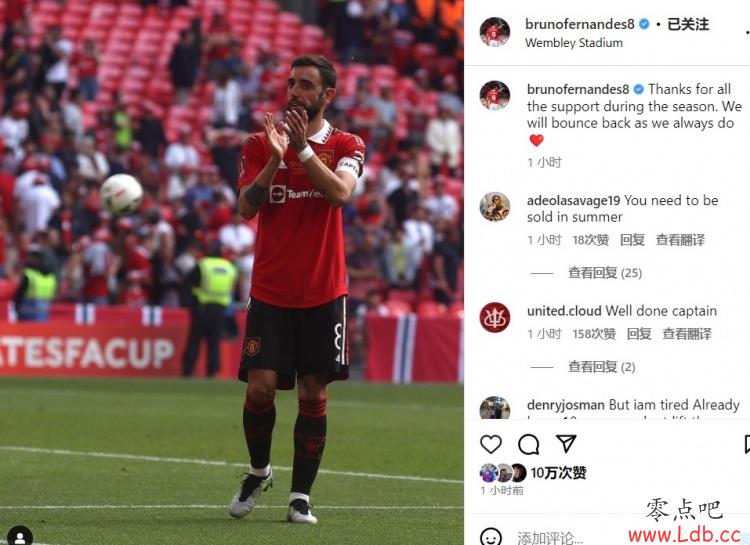This screenshot has height=545, width=750.
Task: Open adeolasavage19 profile avatar
Action: coord(495,207)
